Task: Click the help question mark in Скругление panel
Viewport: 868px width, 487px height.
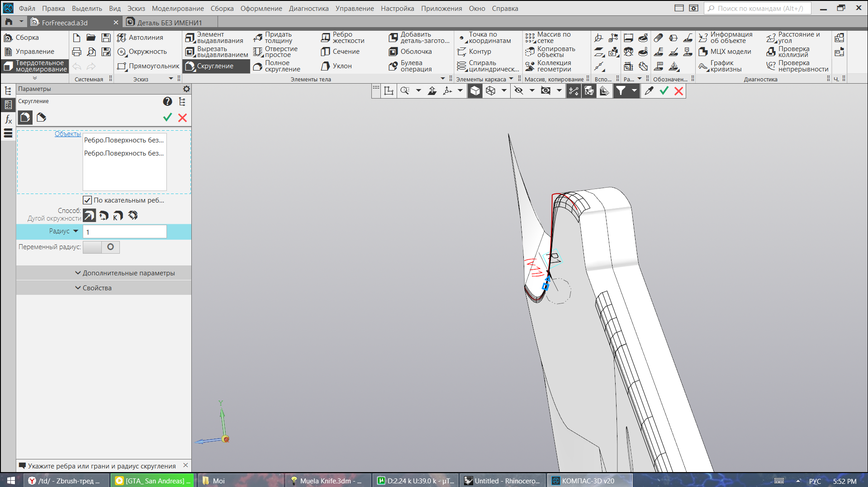Action: (167, 102)
